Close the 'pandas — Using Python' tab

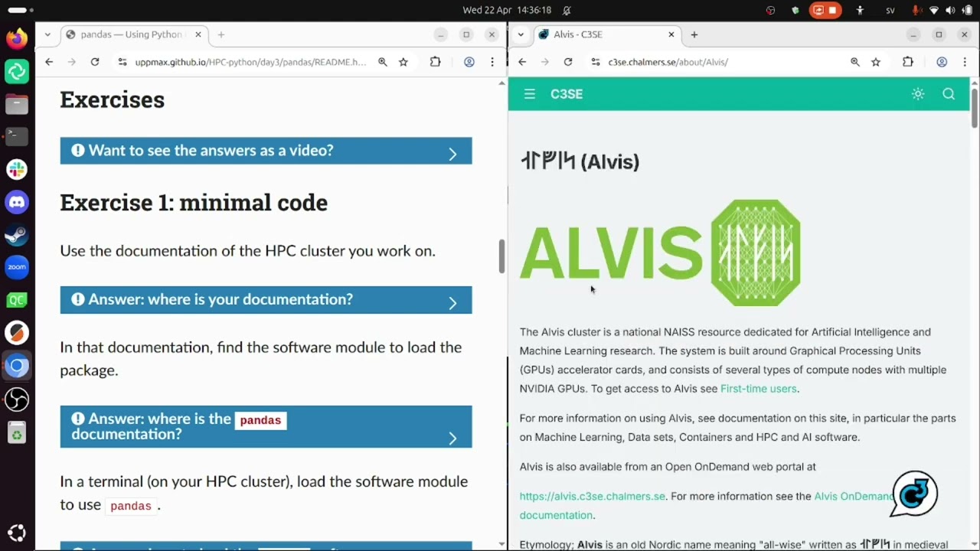click(x=198, y=34)
